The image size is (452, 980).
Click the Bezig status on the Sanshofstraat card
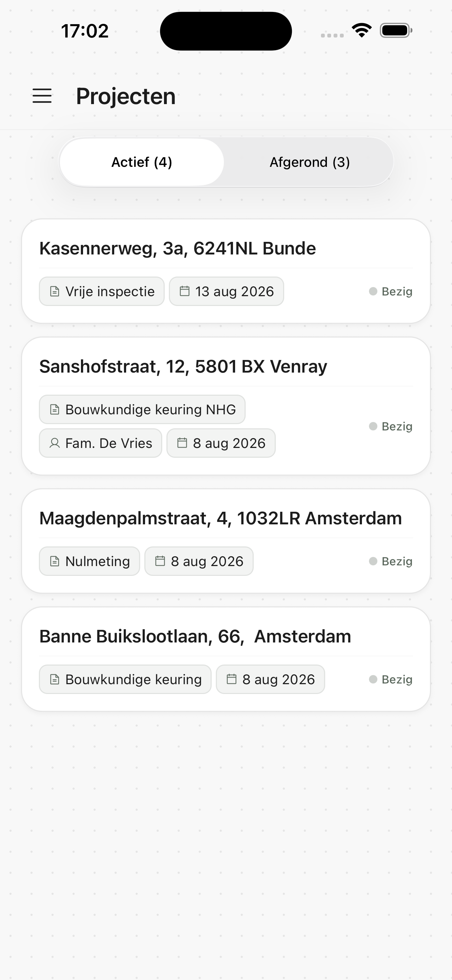tap(391, 427)
